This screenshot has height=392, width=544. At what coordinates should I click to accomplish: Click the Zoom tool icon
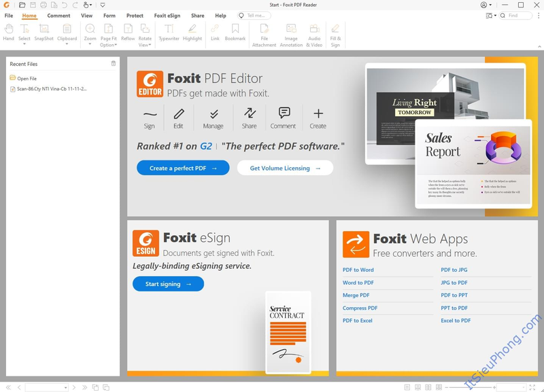click(90, 29)
